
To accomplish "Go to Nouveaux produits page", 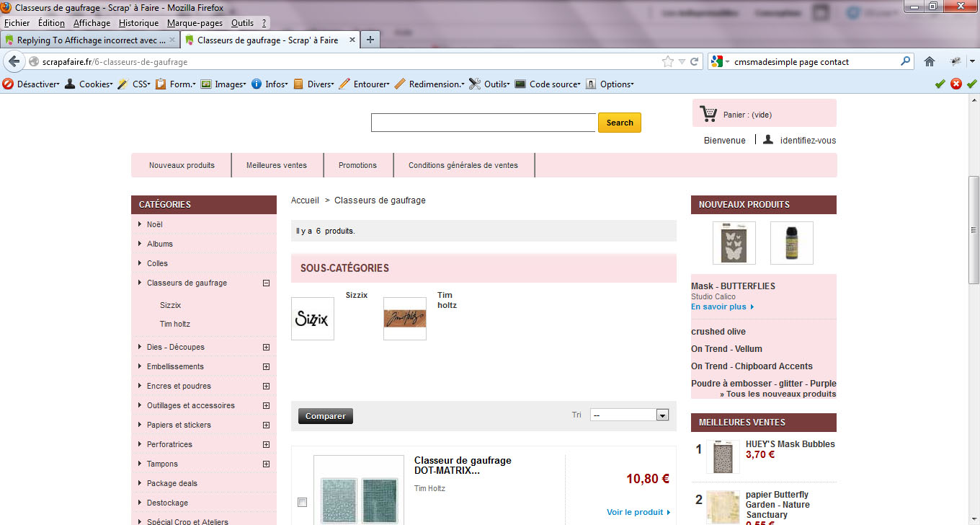I will click(182, 165).
